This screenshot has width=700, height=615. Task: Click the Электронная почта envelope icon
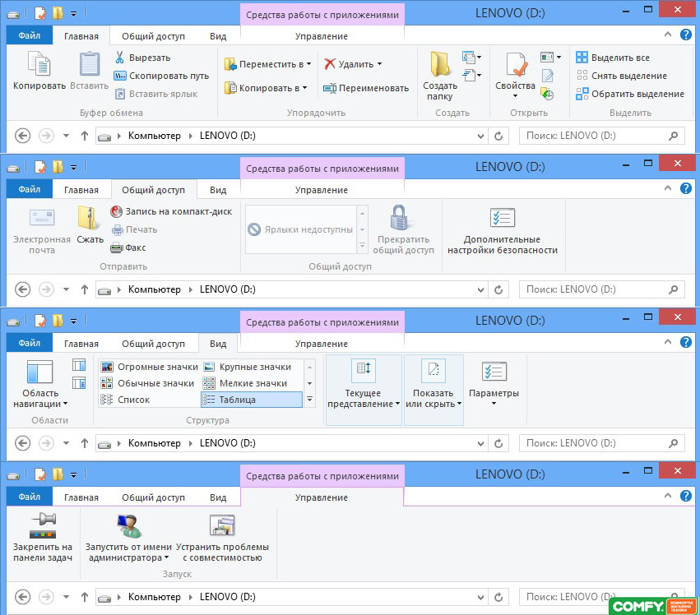(x=42, y=218)
